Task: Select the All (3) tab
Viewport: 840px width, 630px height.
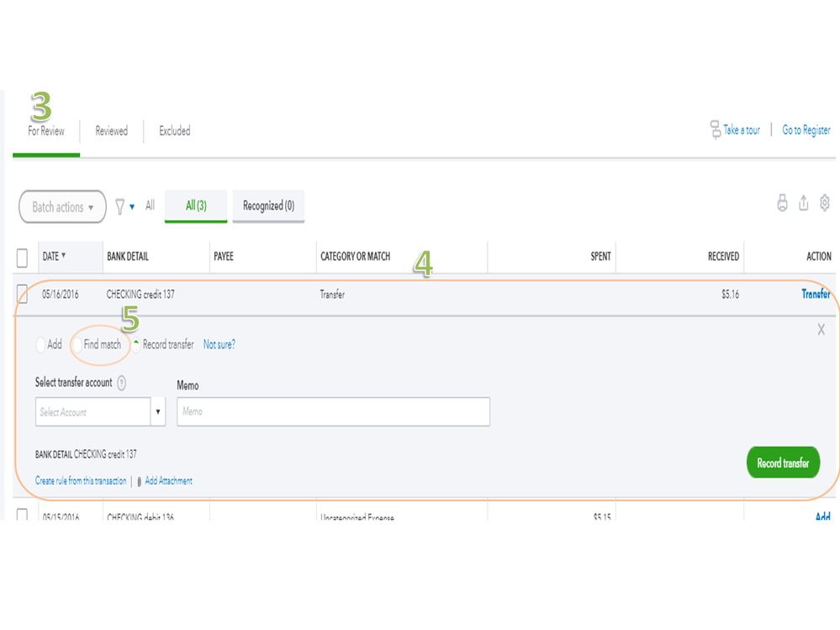Action: coord(196,206)
